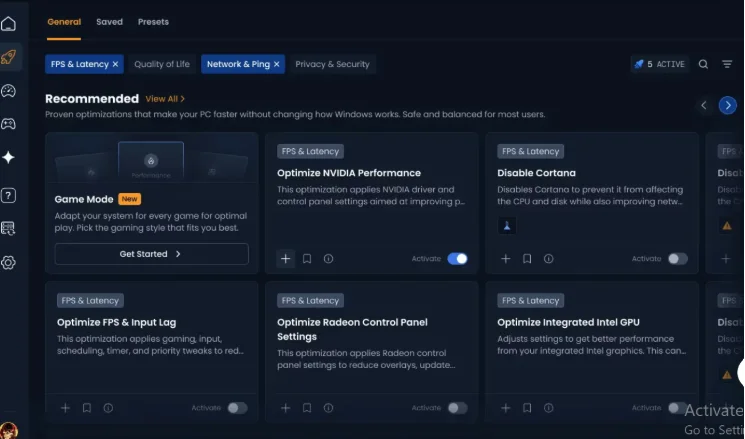Screen dimensions: 745x439
Task: Open the filter sort menu icon
Action: 727,64
